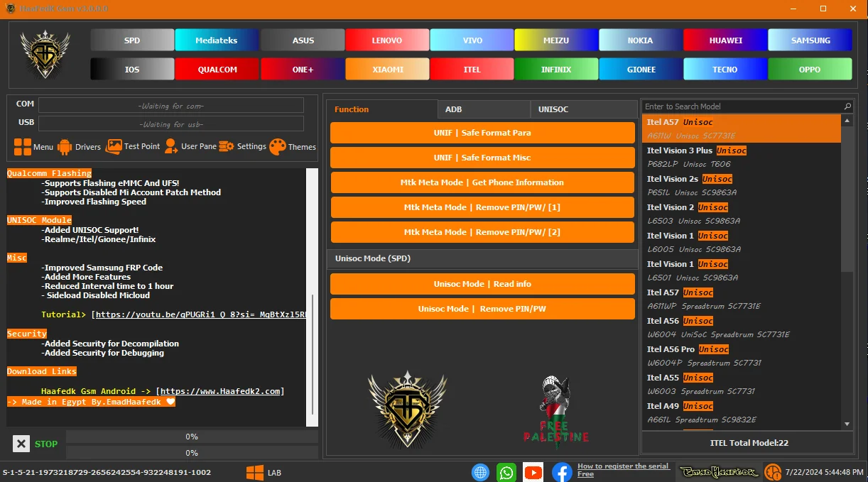868x482 pixels.
Task: Select the ASUS brand button
Action: (303, 40)
